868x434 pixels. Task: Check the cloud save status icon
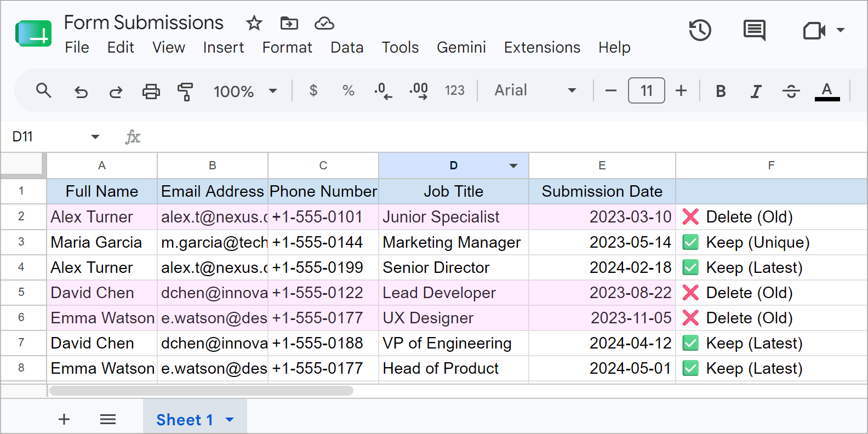click(x=324, y=23)
